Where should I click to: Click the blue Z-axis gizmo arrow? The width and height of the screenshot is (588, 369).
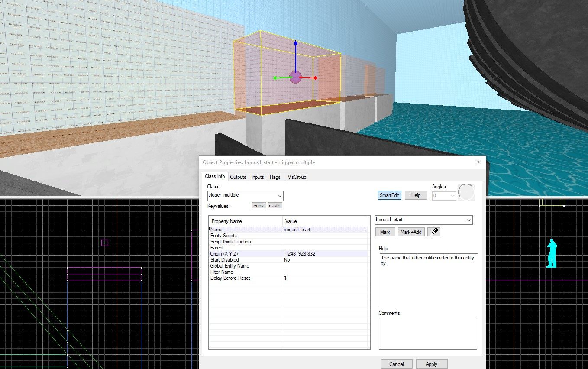click(x=295, y=44)
